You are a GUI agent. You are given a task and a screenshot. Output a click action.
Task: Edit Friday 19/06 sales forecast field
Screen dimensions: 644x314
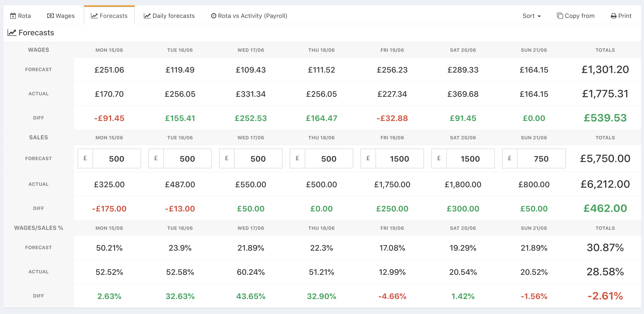click(x=400, y=159)
